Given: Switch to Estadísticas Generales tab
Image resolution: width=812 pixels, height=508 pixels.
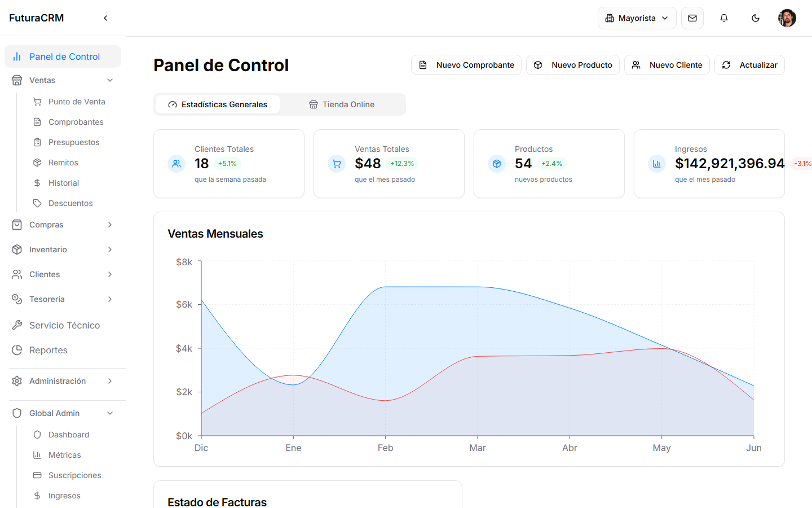Looking at the screenshot, I should pos(218,104).
